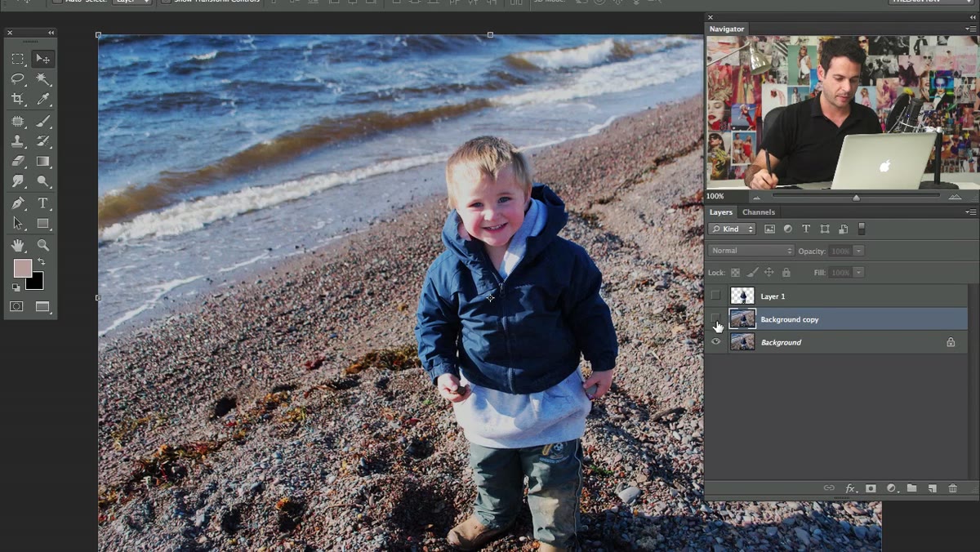The width and height of the screenshot is (980, 552).
Task: Choose the Healing Brush tool
Action: point(17,121)
